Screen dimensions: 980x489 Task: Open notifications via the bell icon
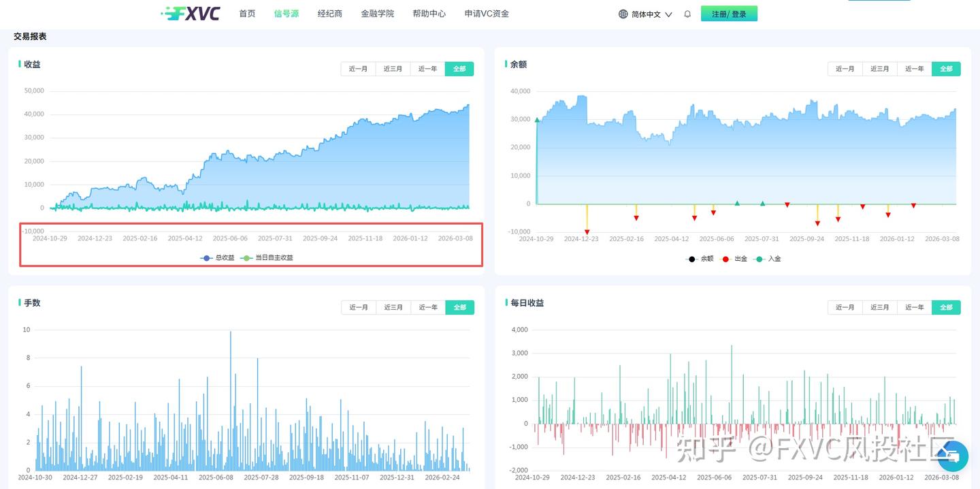pyautogui.click(x=687, y=14)
